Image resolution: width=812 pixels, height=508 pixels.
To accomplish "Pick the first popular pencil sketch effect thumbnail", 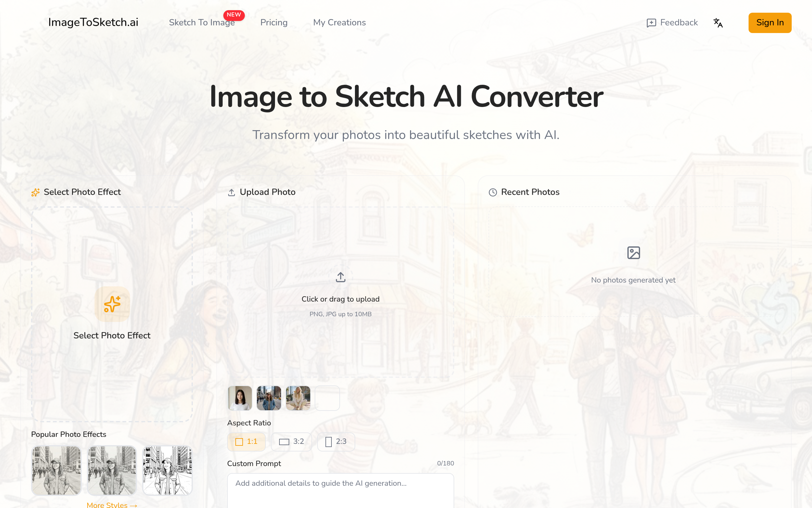I will click(x=56, y=470).
